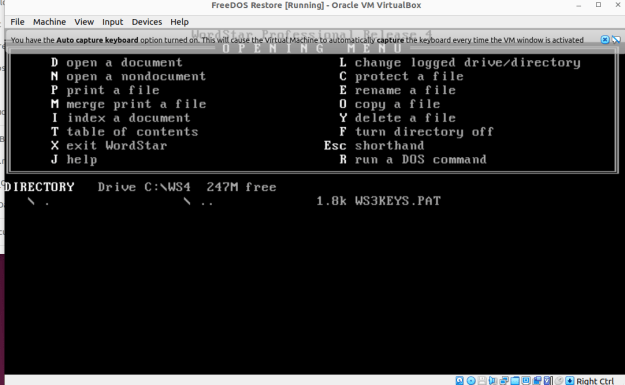Image resolution: width=625 pixels, height=385 pixels.
Task: Click the display settings status icon
Action: [526, 381]
